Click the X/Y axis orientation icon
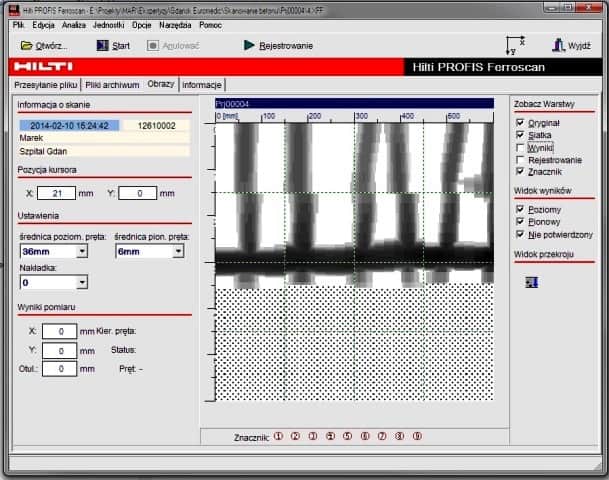The image size is (609, 480). 515,45
